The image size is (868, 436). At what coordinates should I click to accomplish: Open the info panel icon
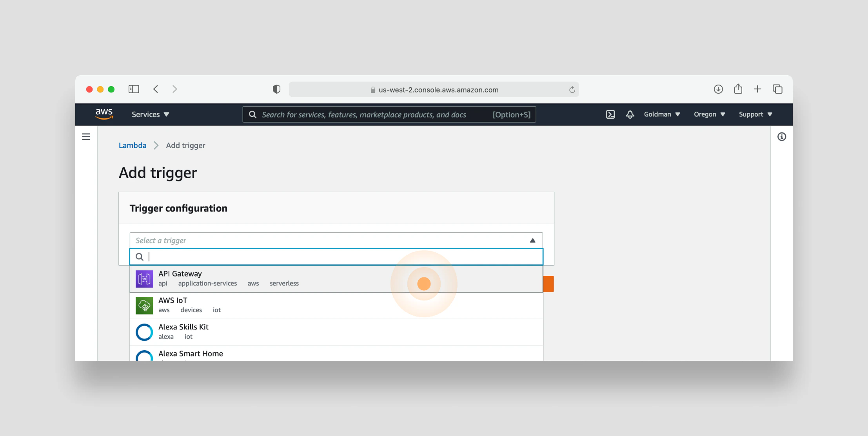point(782,137)
